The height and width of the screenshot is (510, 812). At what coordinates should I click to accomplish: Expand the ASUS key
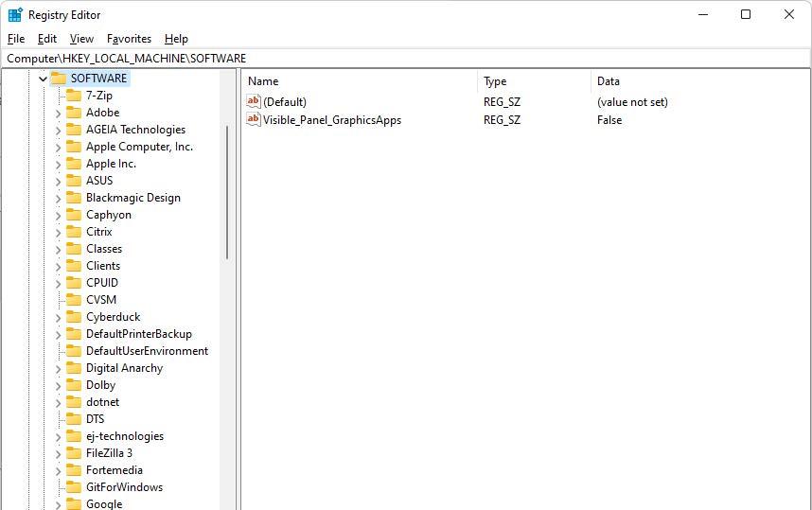point(58,182)
